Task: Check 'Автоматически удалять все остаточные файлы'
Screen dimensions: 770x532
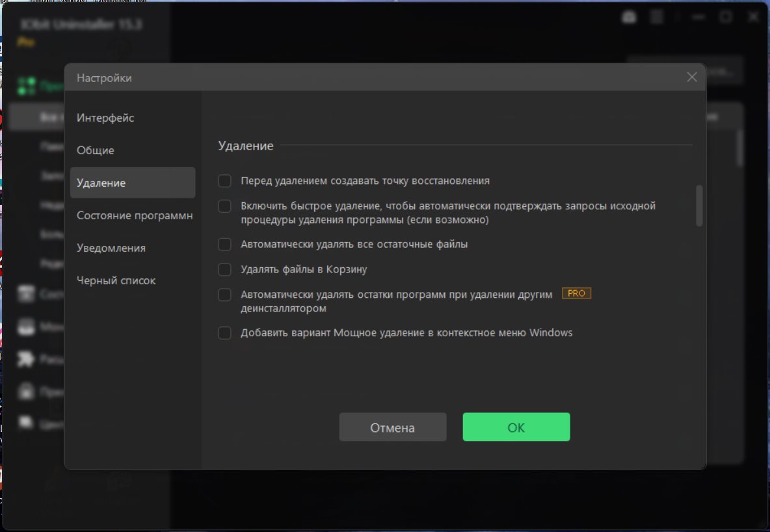Action: (224, 245)
